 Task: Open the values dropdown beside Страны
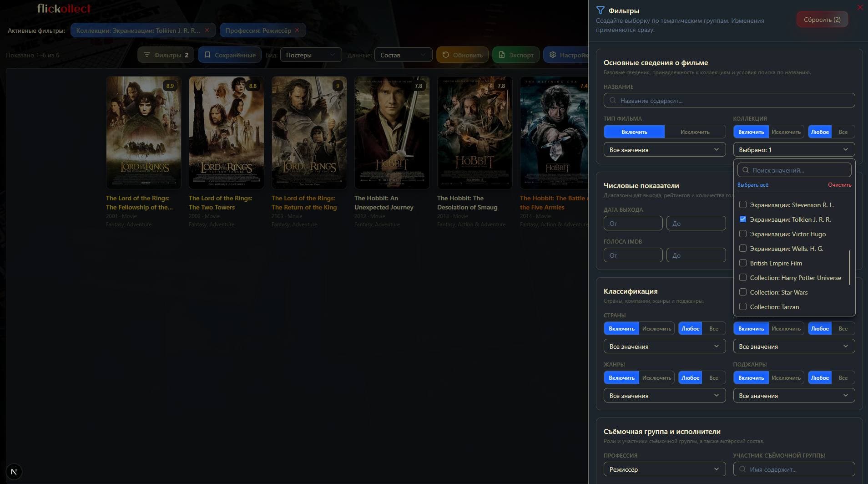pos(794,346)
